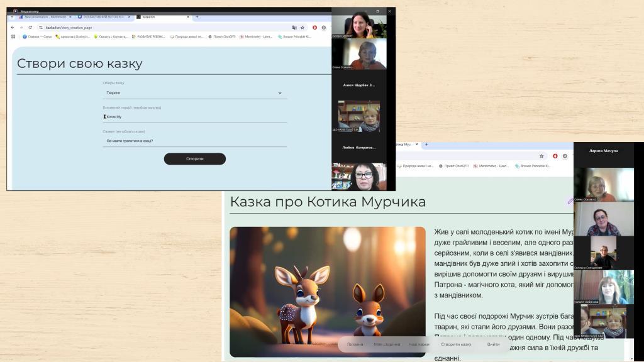Click the Казка про Котика Мурчика title
Image resolution: width=644 pixels, height=362 pixels.
coord(328,202)
